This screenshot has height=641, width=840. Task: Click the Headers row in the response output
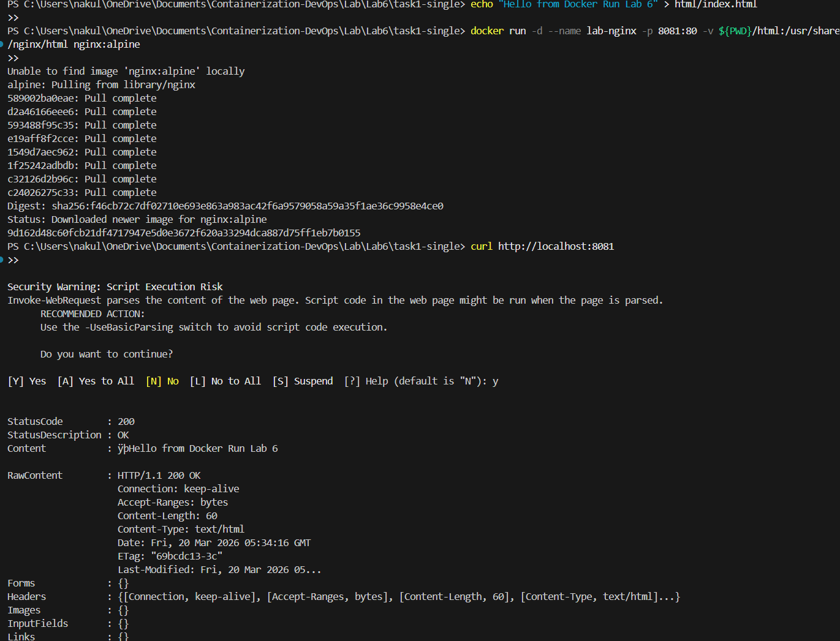[x=26, y=596]
